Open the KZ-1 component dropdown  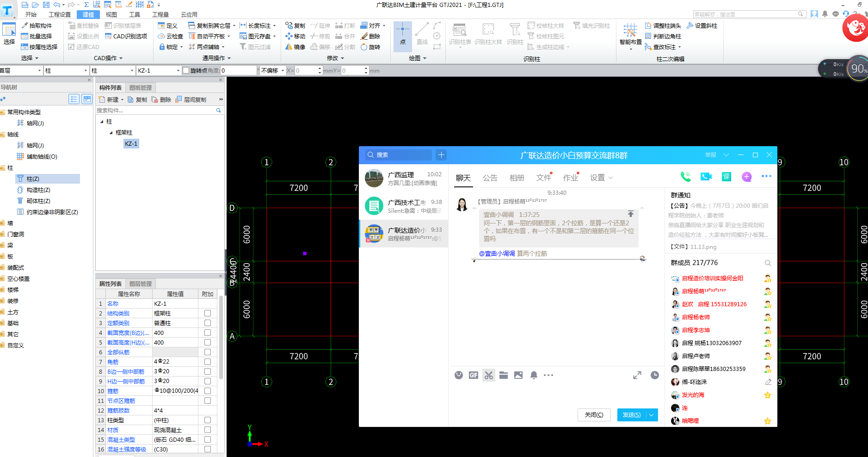pyautogui.click(x=178, y=71)
